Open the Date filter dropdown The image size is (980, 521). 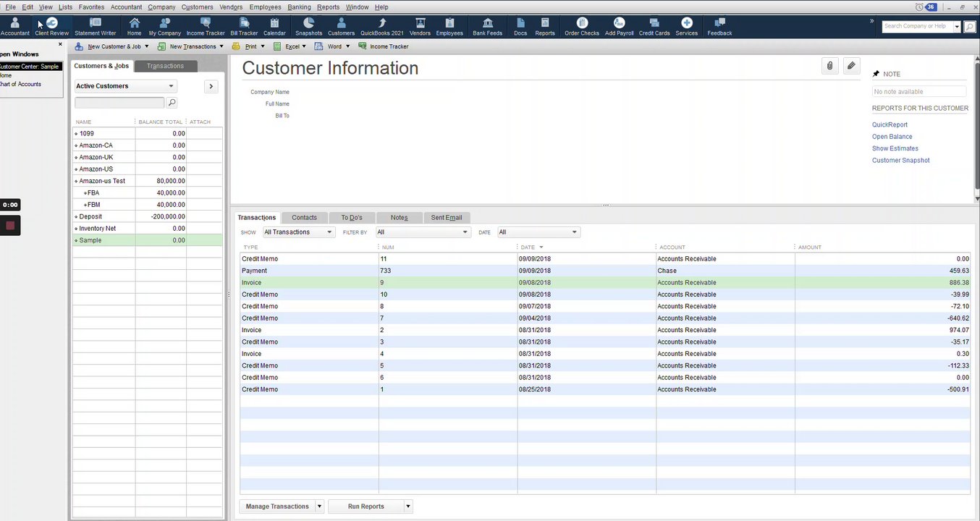(x=538, y=232)
